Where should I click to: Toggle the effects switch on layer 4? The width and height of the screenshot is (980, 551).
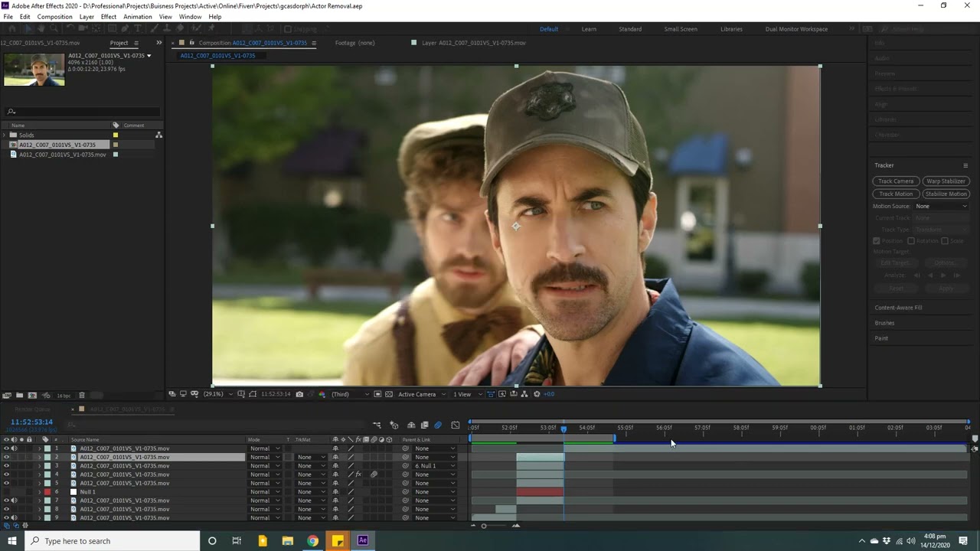(358, 474)
